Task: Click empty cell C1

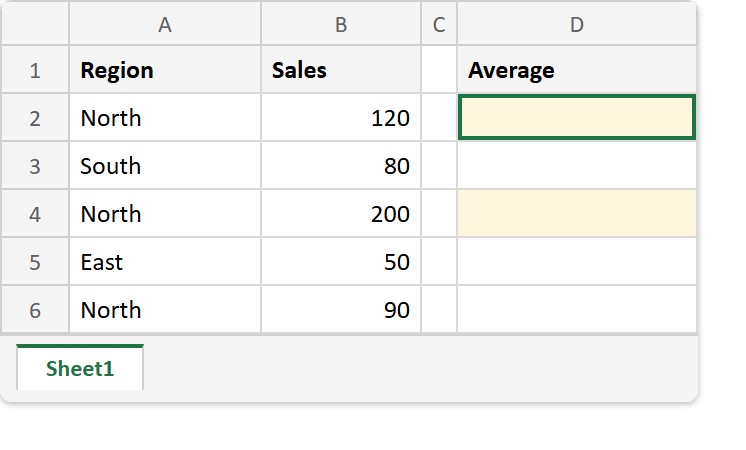Action: click(x=439, y=70)
